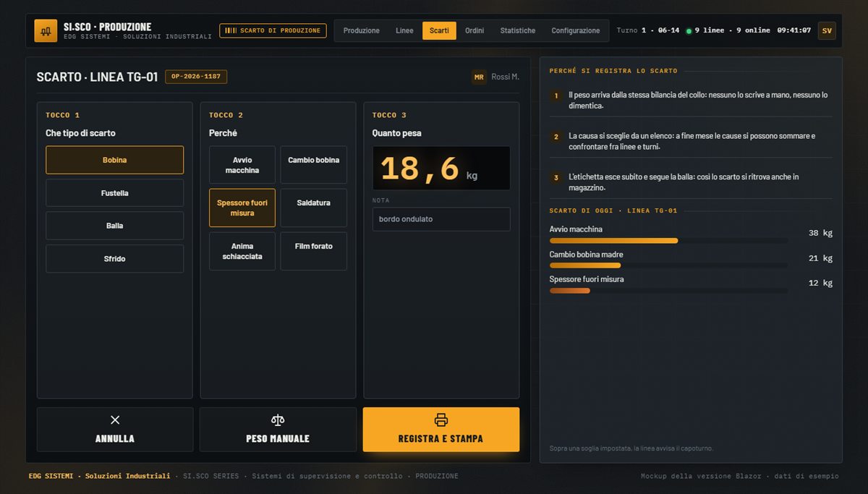Choose the Anima schiacciata reason tile

tap(242, 251)
